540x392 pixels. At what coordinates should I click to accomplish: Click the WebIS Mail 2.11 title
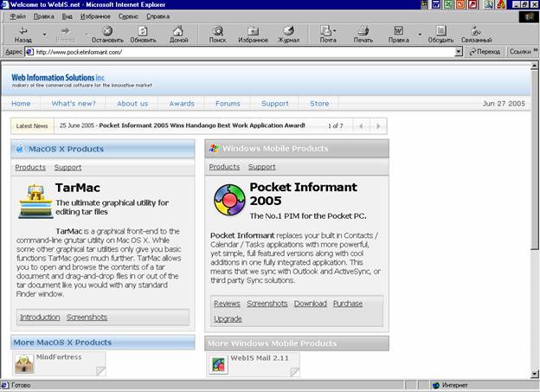tap(260, 358)
